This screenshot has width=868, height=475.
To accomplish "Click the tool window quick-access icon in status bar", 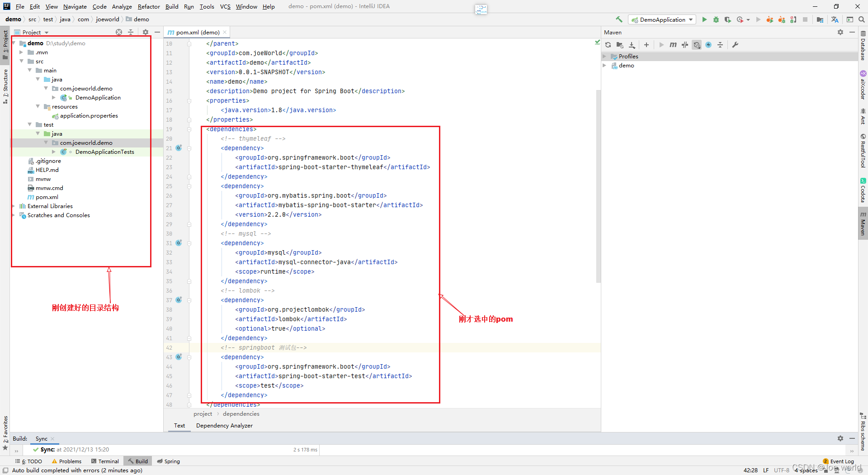I will pyautogui.click(x=5, y=470).
